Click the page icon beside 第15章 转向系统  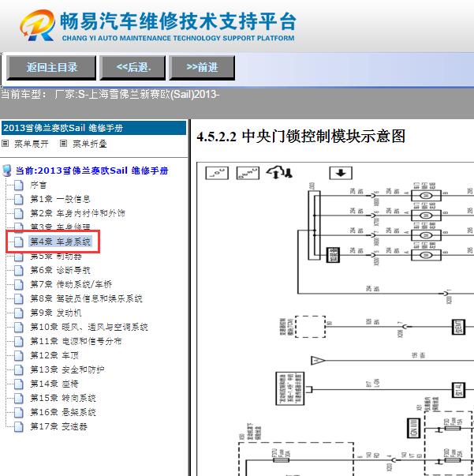pos(18,399)
